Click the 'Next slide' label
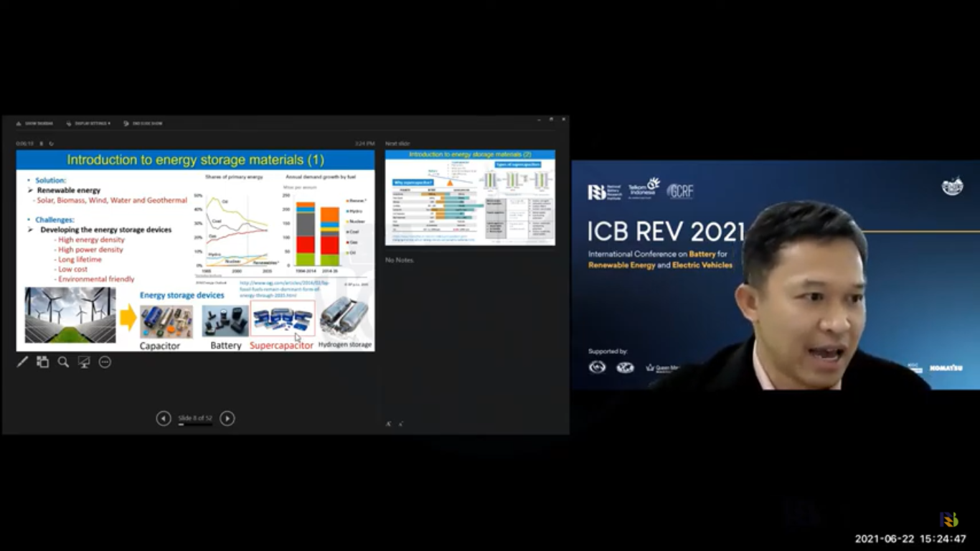The width and height of the screenshot is (980, 551). [397, 143]
